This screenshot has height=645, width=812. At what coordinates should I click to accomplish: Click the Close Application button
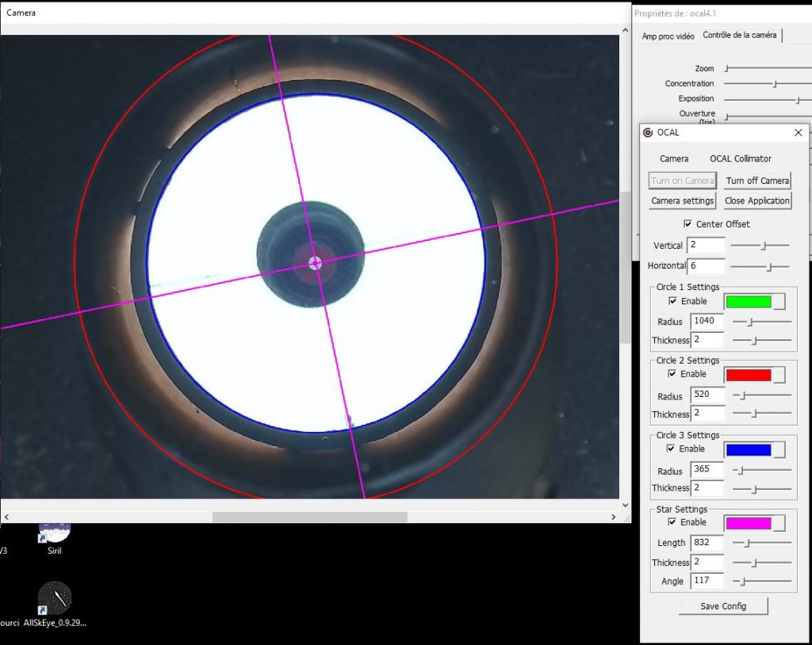point(757,200)
